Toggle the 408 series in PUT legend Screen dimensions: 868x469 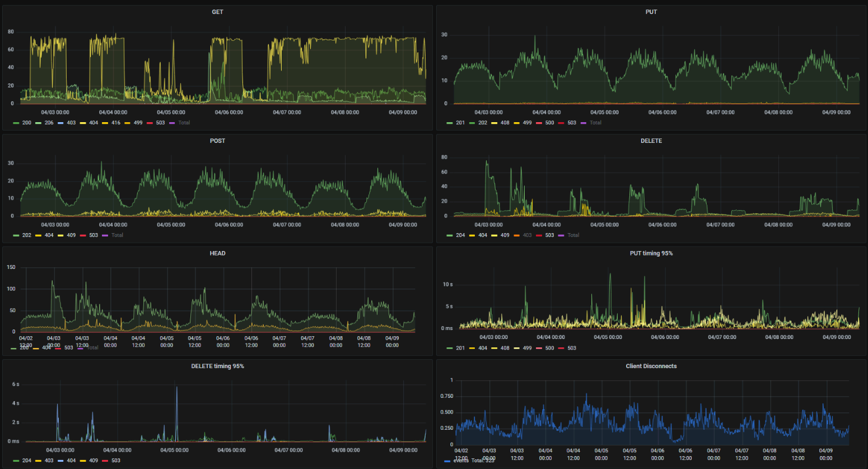505,123
